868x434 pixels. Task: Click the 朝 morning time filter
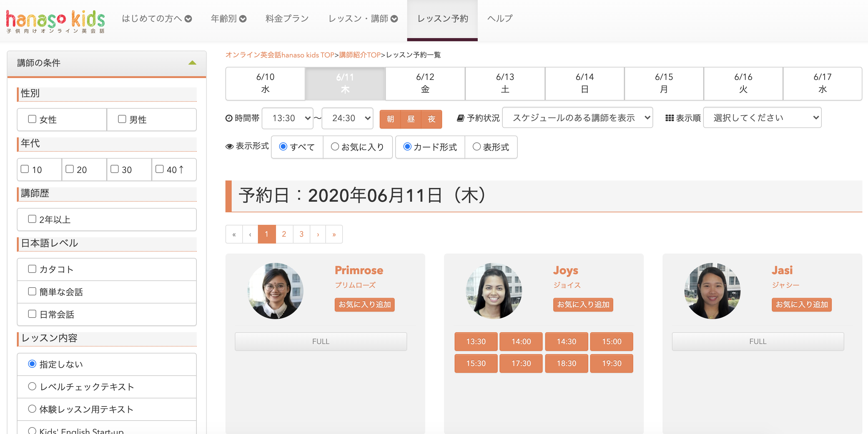390,119
